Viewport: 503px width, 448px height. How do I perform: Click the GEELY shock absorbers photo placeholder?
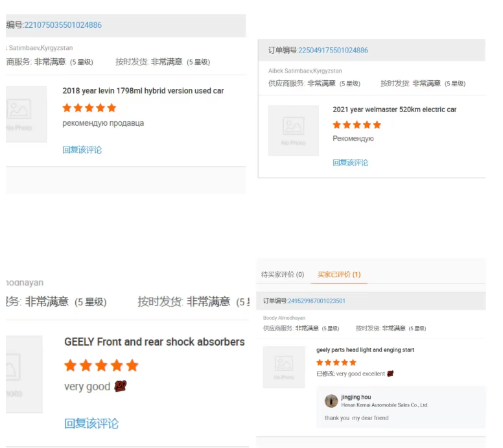tap(24, 374)
